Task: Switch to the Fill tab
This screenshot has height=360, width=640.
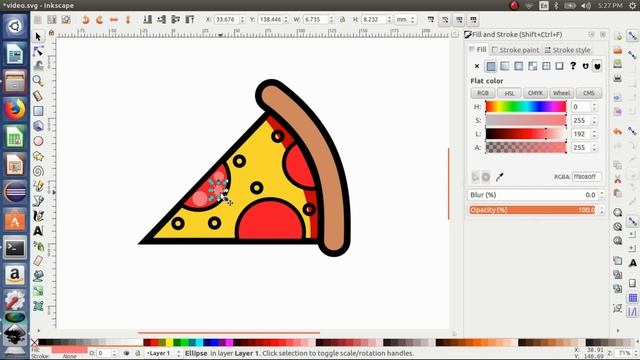Action: coord(478,50)
